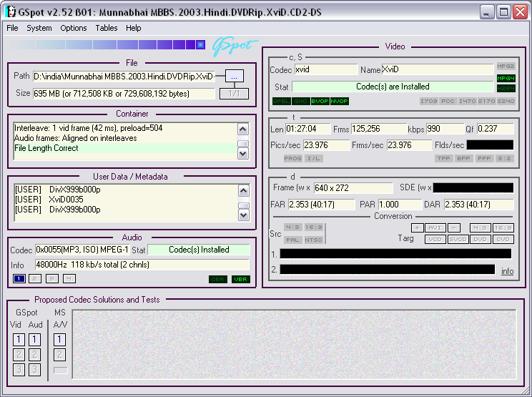This screenshot has height=397, width=532.
Task: Click the Targ AVI button
Action: click(435, 227)
